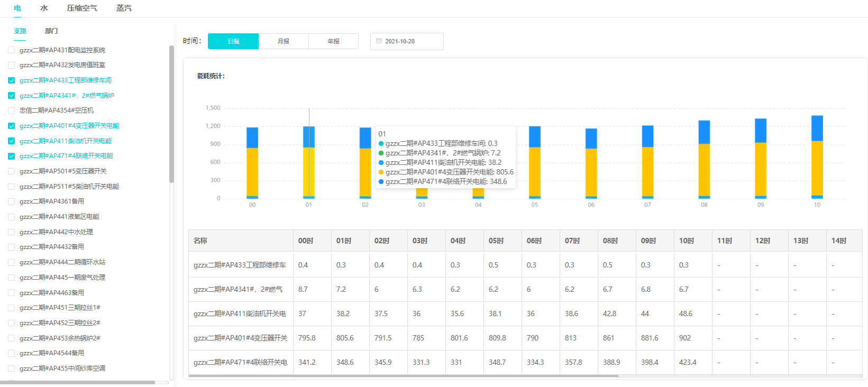Image resolution: width=868 pixels, height=387 pixels.
Task: Check gzzx二期#AP4463备用 checkbox
Action: pyautogui.click(x=11, y=293)
